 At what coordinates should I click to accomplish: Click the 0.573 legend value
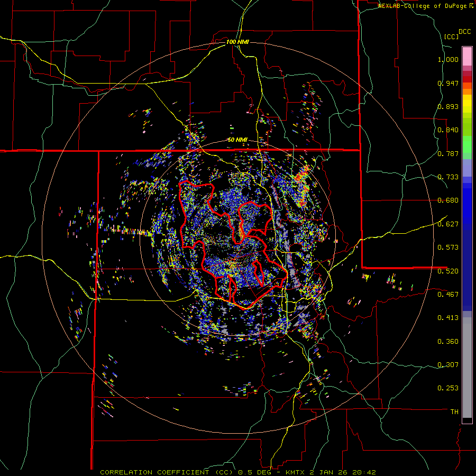(448, 248)
